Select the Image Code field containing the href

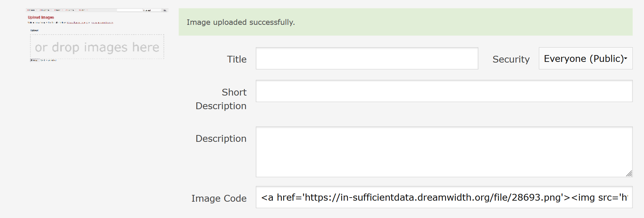tap(444, 197)
